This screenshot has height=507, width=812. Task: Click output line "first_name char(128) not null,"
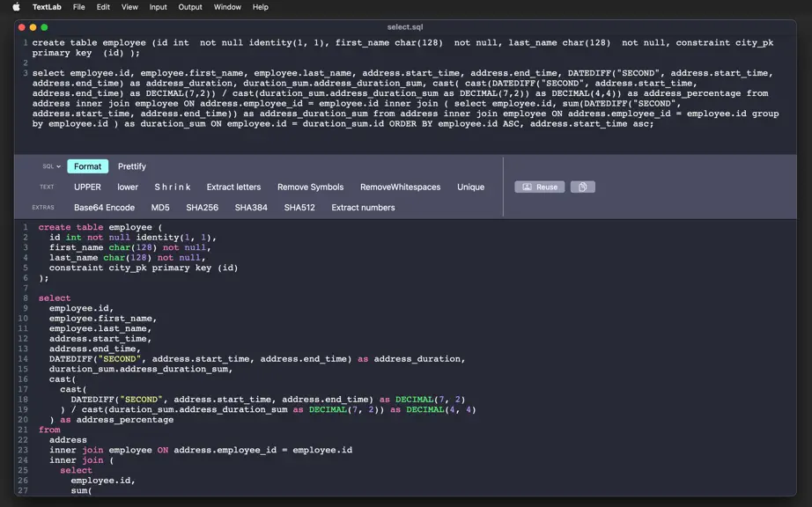(130, 247)
